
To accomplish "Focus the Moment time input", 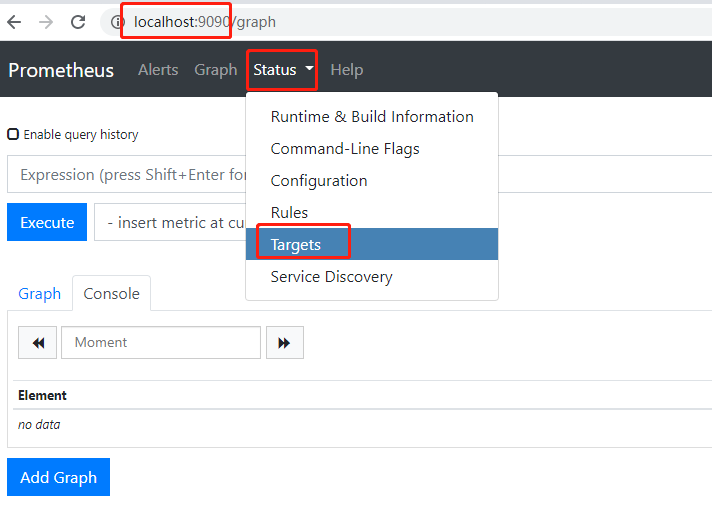I will (x=161, y=343).
